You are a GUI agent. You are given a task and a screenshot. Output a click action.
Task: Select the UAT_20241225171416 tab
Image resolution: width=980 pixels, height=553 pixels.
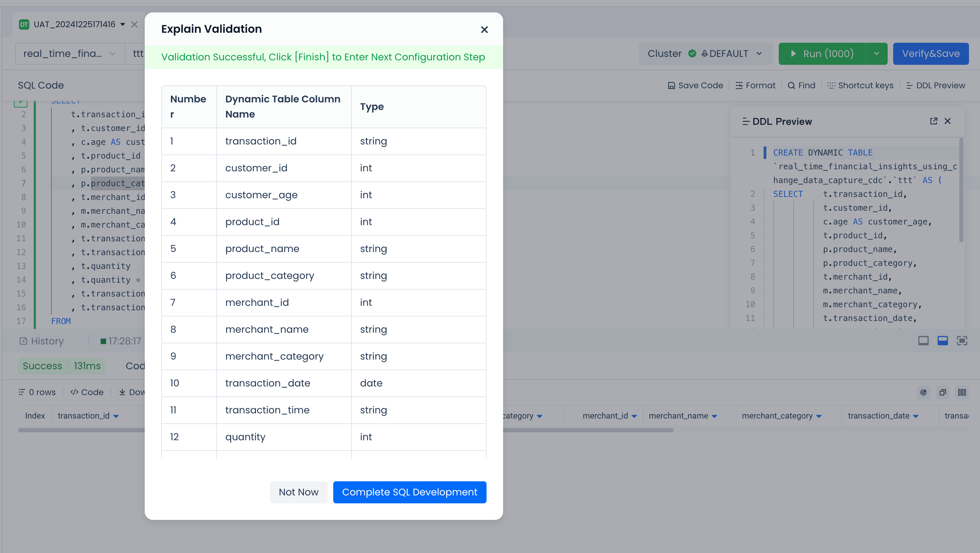(x=74, y=24)
